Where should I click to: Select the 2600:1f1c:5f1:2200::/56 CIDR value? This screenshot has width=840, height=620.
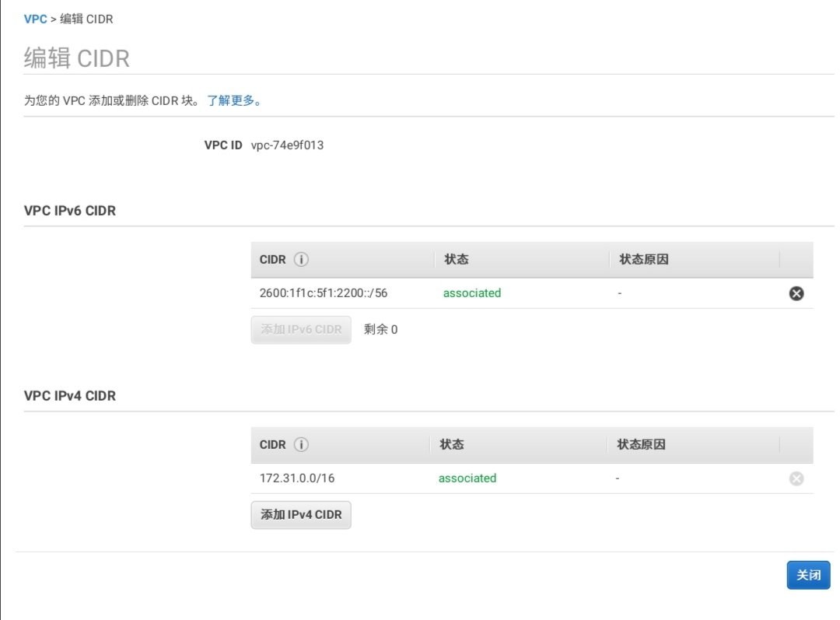click(x=324, y=293)
